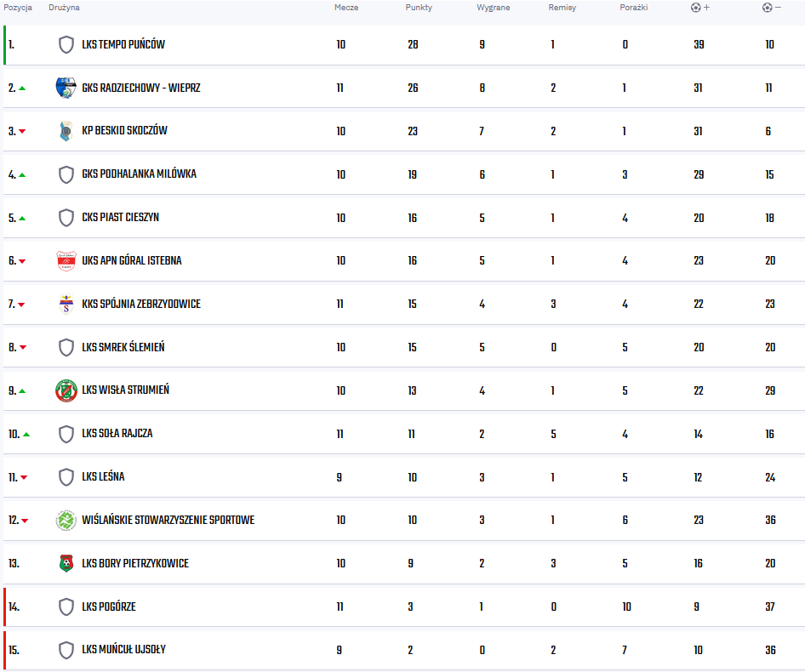
Task: Open LKS Tempo Puńców team link
Action: click(123, 45)
